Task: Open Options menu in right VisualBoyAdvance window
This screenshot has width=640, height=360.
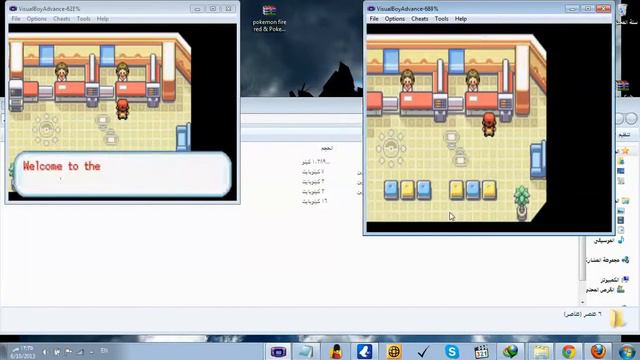Action: pyautogui.click(x=395, y=19)
